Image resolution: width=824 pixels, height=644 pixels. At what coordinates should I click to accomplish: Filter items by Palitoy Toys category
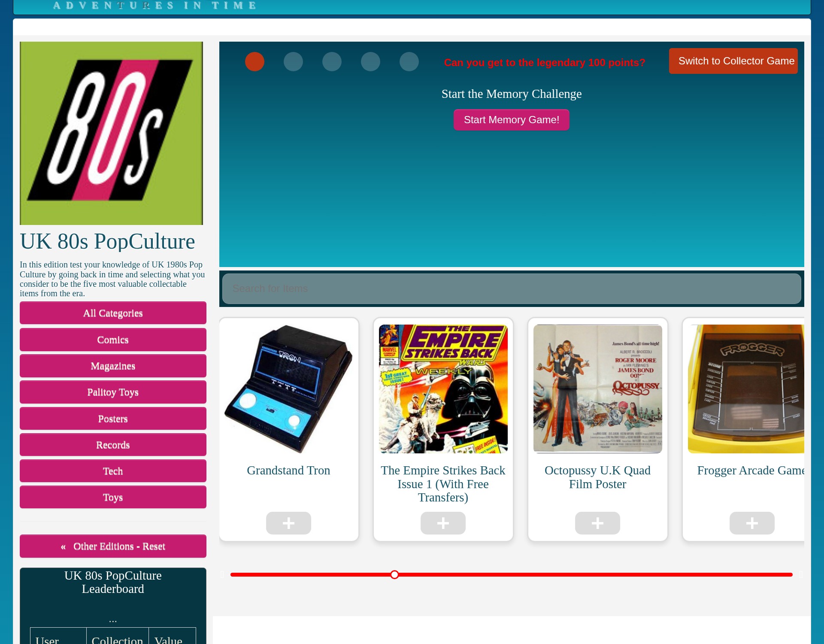113,392
